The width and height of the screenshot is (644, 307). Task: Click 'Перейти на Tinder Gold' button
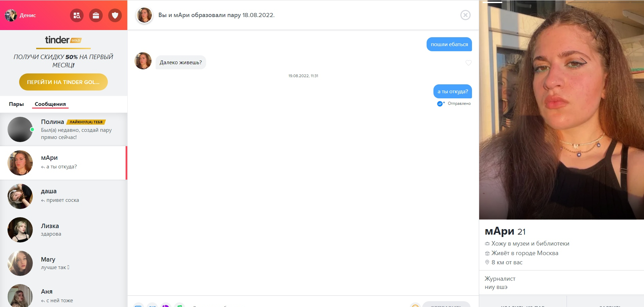tap(63, 82)
